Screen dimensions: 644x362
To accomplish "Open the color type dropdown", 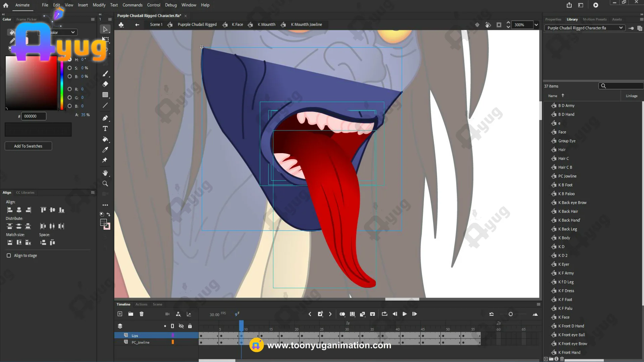I will pos(72,33).
